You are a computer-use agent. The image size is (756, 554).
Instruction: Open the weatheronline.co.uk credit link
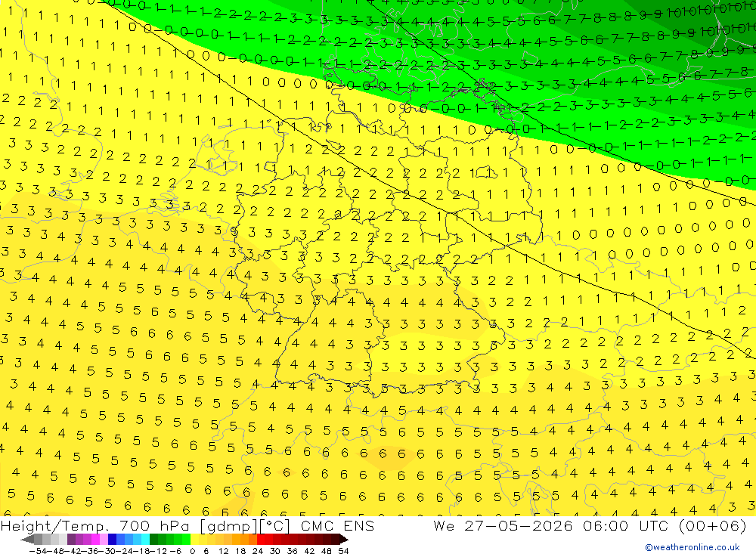[692, 547]
